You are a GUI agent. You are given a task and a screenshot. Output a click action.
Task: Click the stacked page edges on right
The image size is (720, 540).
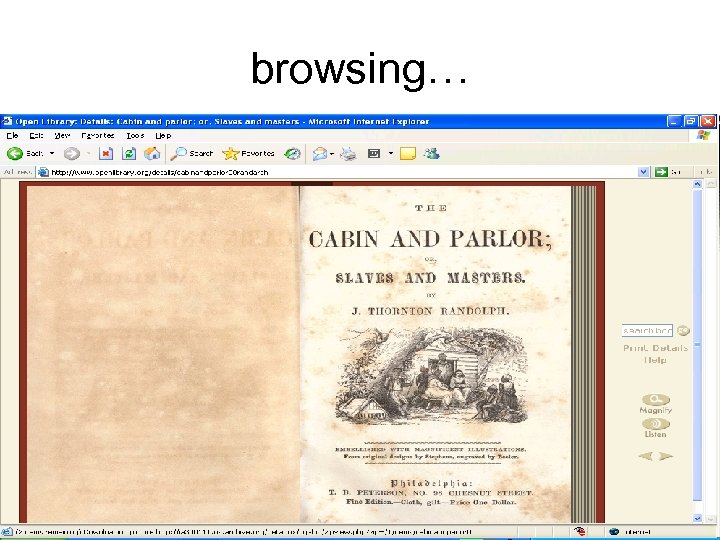pyautogui.click(x=584, y=354)
